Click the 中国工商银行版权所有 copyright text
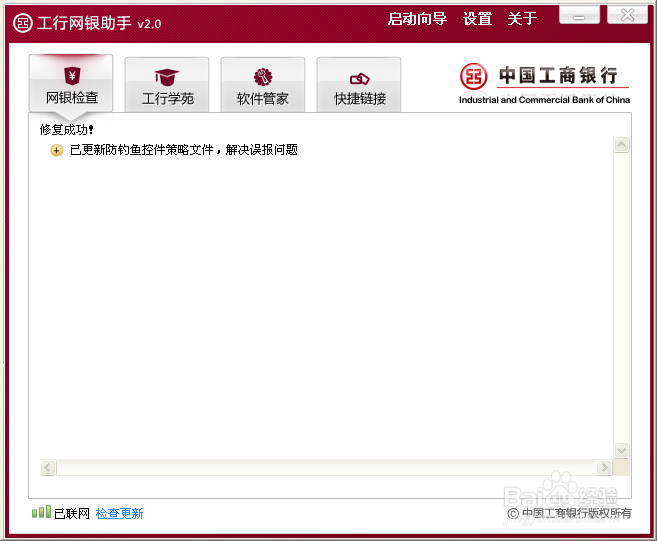The image size is (657, 541). click(x=569, y=513)
